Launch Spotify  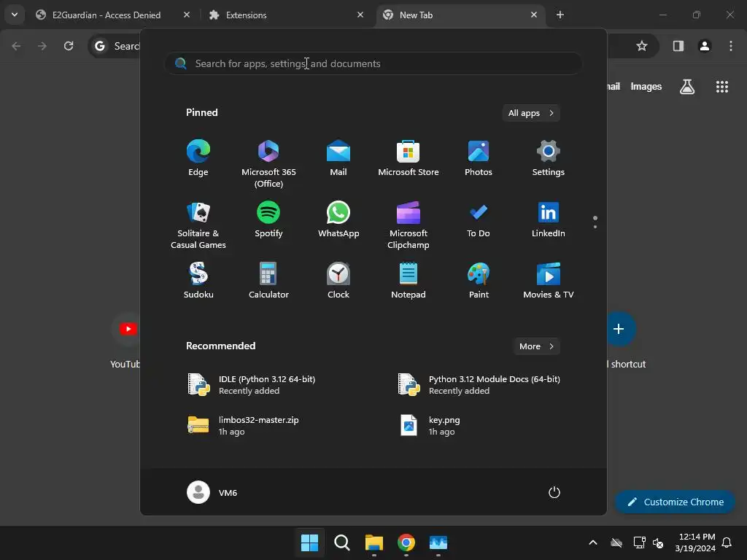click(268, 219)
